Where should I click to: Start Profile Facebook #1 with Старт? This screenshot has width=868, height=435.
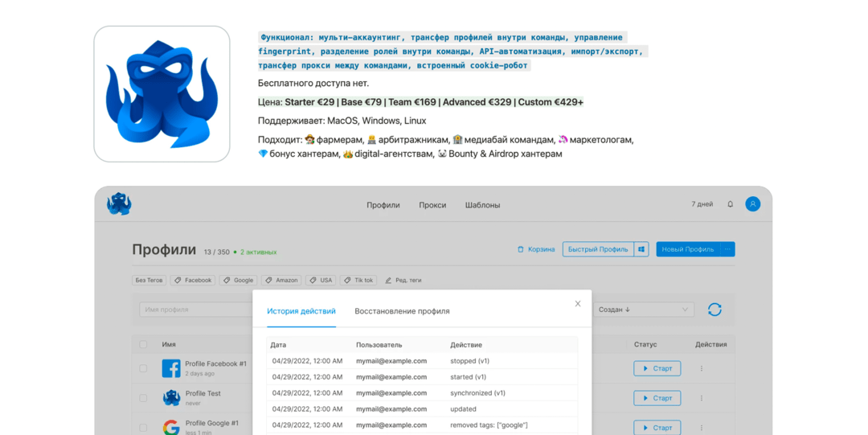pos(657,368)
